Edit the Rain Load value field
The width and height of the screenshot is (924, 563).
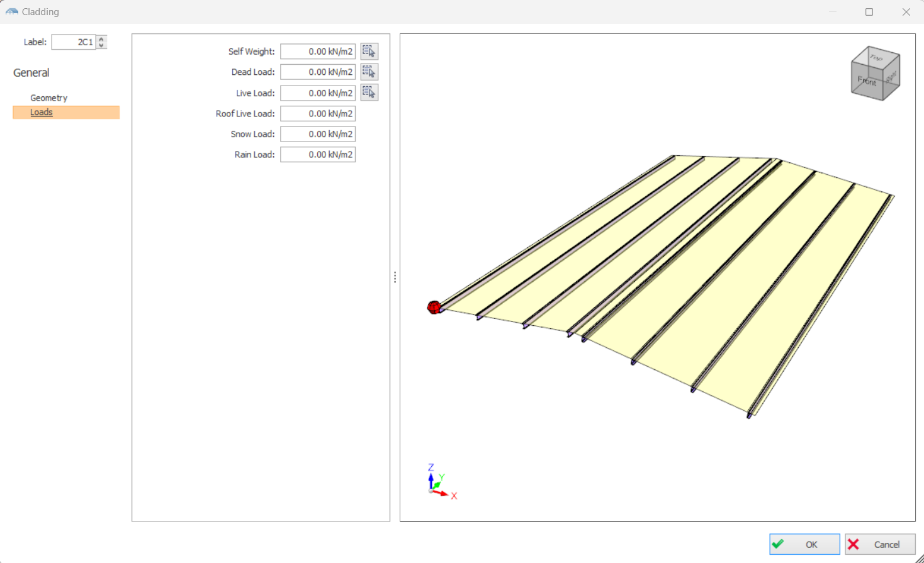[318, 155]
